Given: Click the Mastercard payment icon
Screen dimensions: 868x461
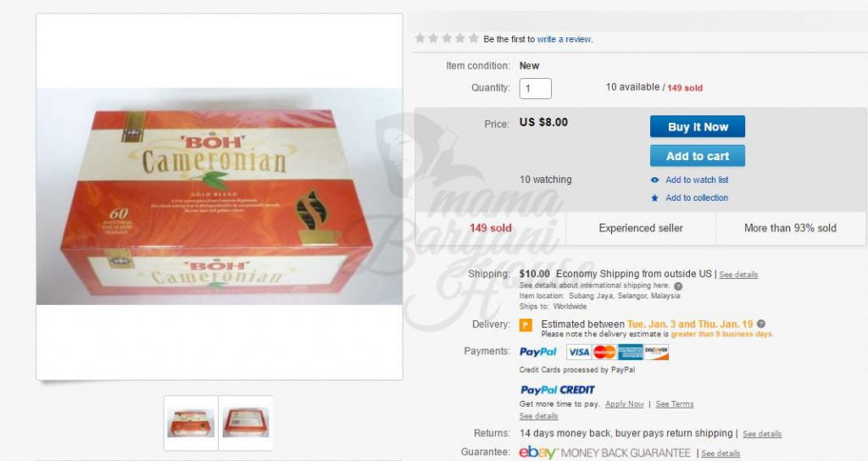Looking at the screenshot, I should coord(604,352).
